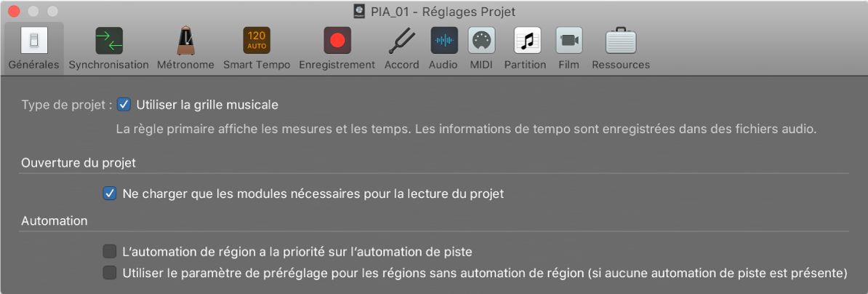The height and width of the screenshot is (294, 868).
Task: Open the MIDI connector icon
Action: tap(481, 41)
